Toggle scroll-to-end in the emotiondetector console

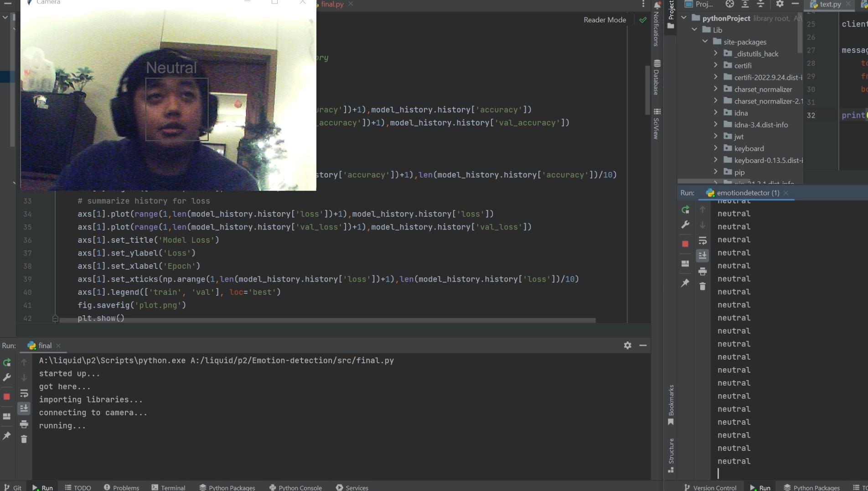[703, 256]
